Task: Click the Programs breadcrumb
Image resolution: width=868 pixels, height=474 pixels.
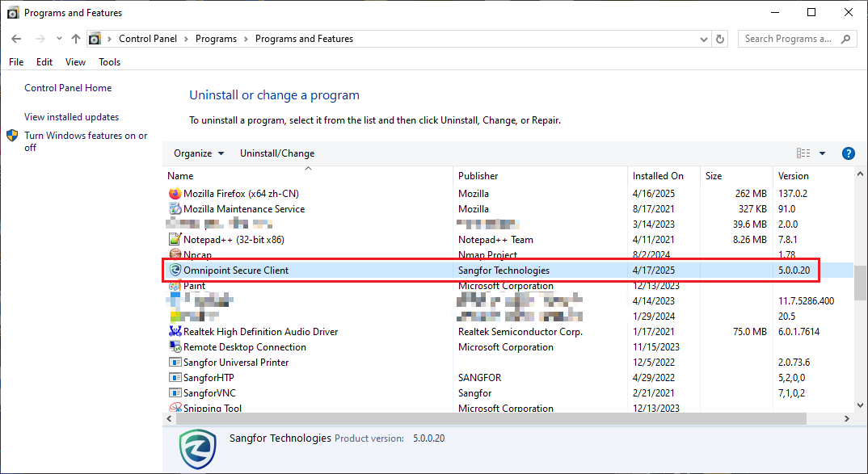Action: point(216,39)
